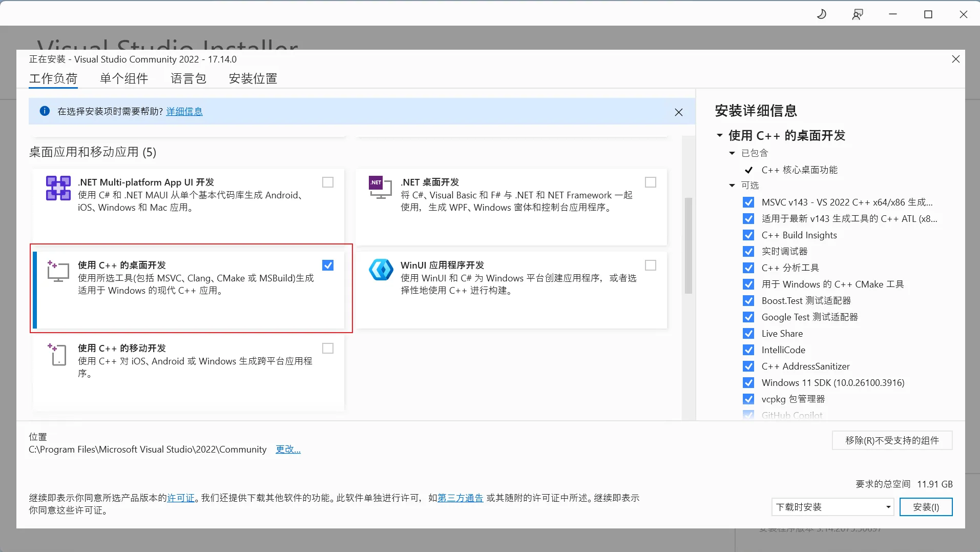The image size is (980, 552).
Task: Uncheck IntelliCode option
Action: 748,350
